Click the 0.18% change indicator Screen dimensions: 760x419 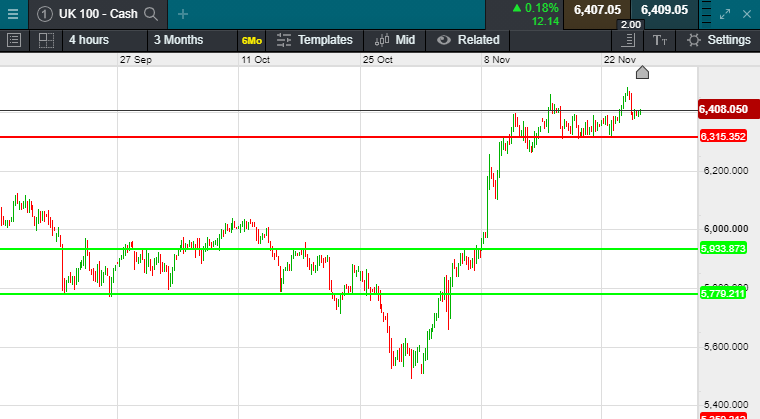pyautogui.click(x=536, y=8)
